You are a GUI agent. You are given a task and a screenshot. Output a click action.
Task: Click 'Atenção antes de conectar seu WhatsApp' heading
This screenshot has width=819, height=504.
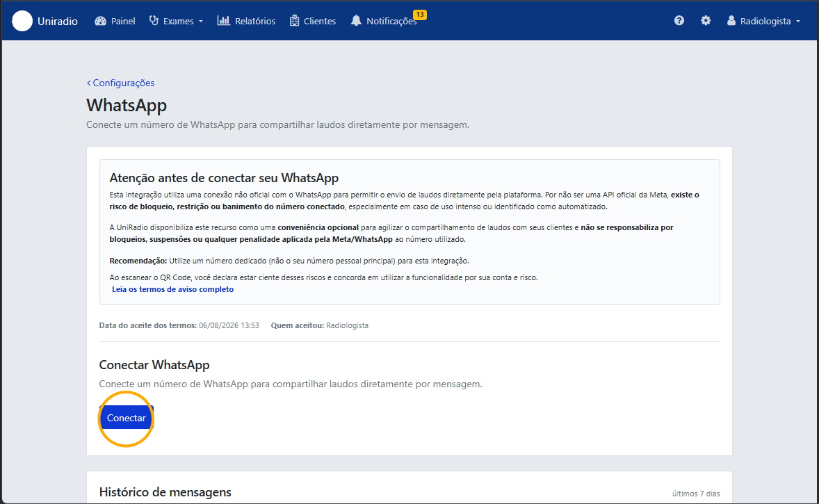224,177
